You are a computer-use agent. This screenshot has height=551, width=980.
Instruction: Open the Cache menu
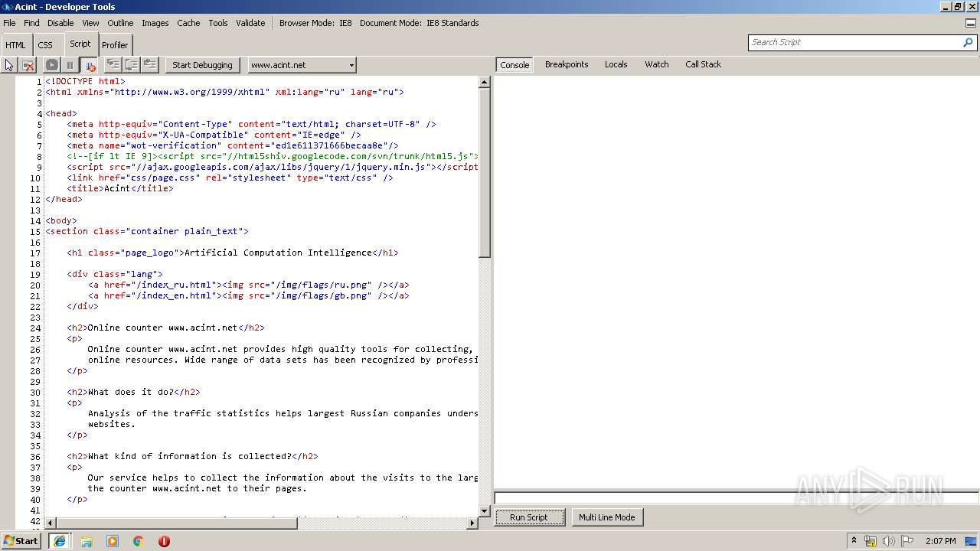tap(188, 23)
